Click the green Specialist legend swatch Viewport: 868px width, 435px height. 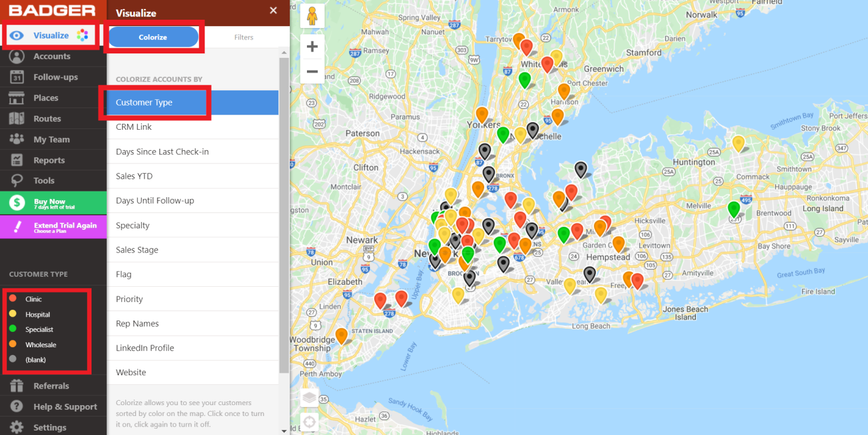pyautogui.click(x=13, y=329)
